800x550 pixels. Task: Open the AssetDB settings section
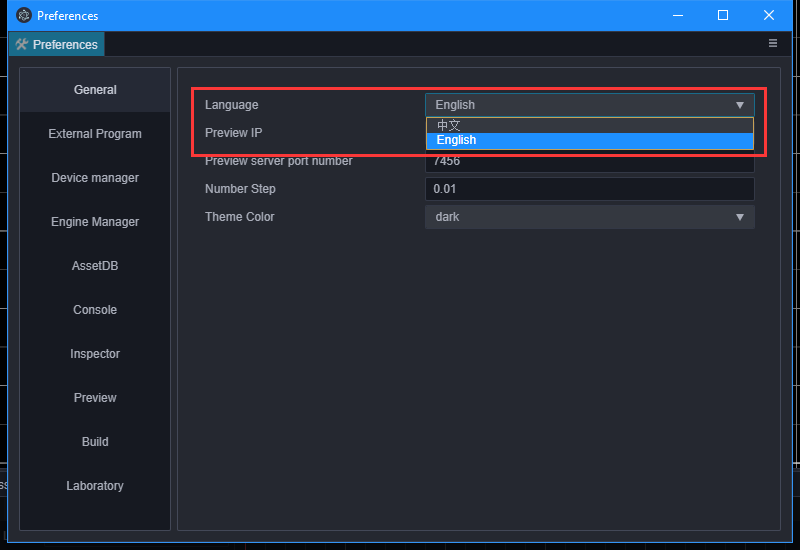[95, 266]
